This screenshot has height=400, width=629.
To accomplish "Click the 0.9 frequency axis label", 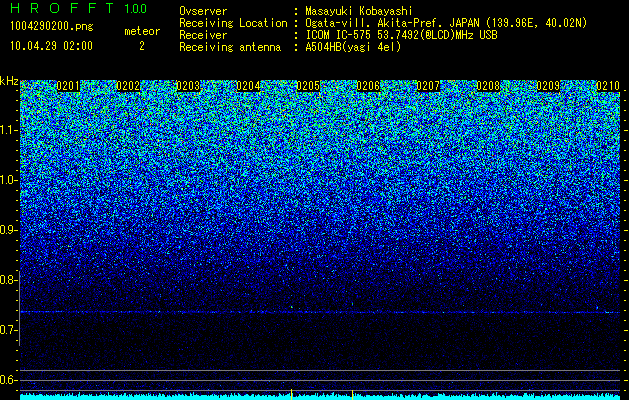I will (8, 230).
